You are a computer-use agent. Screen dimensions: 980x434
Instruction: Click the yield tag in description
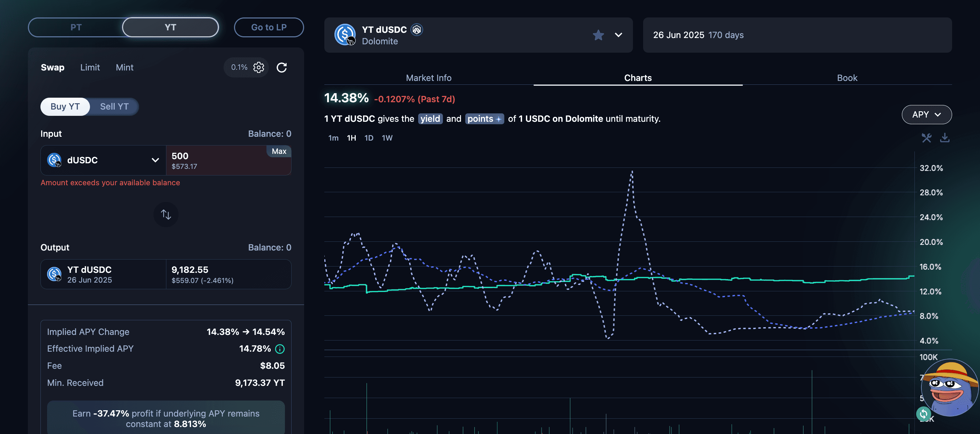click(430, 119)
